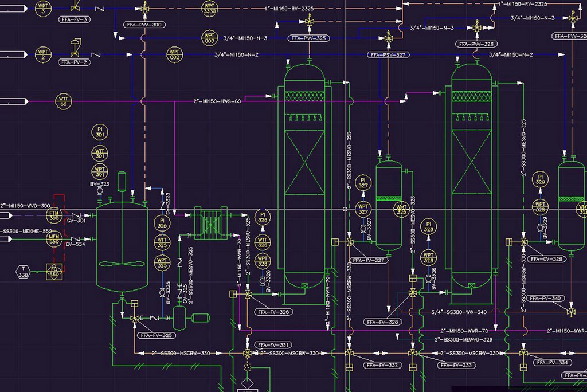Click the FTM 300 flow transmitter symbol
This screenshot has height=392, width=587.
pos(54,215)
